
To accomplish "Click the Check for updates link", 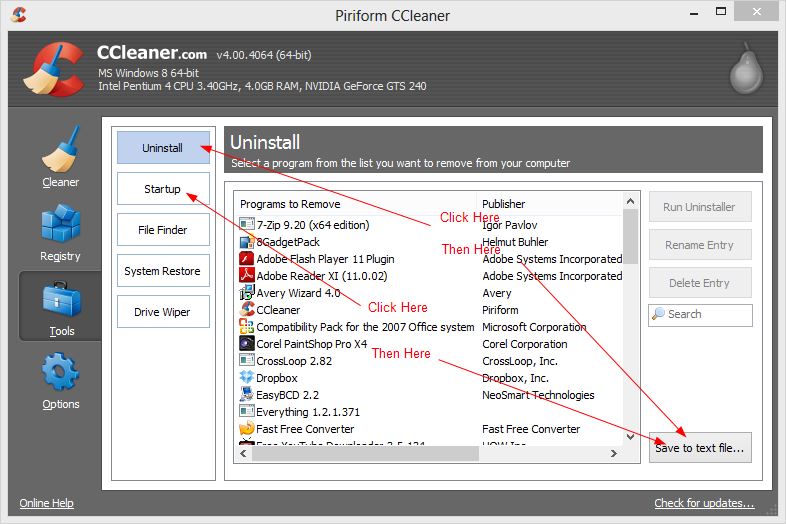I will [704, 503].
